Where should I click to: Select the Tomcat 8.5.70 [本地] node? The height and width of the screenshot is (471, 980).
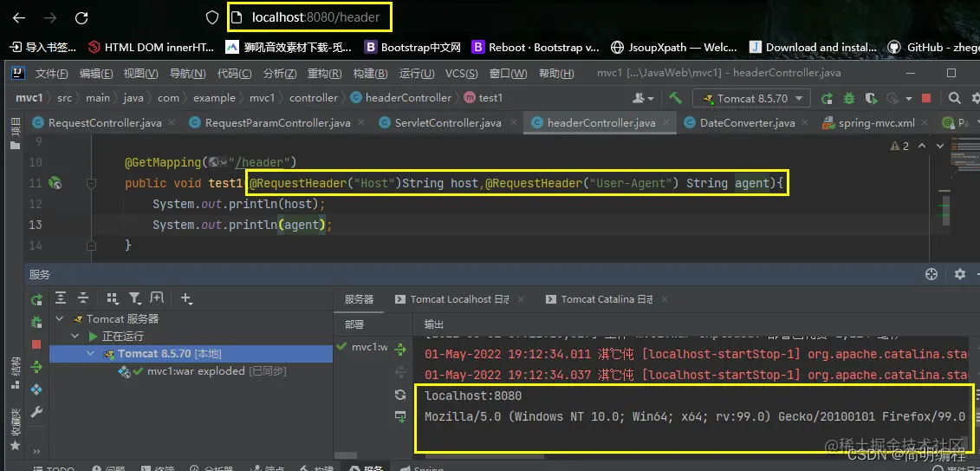(x=191, y=354)
